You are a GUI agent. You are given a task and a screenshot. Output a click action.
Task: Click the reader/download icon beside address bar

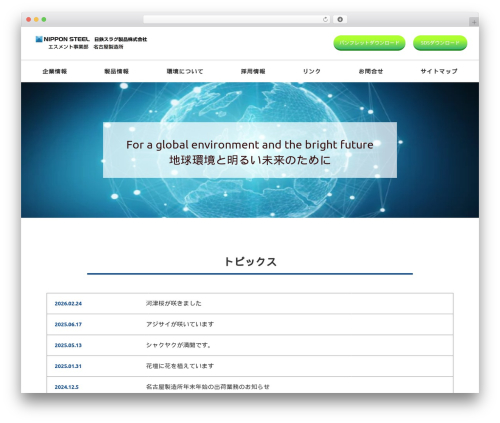coord(340,20)
